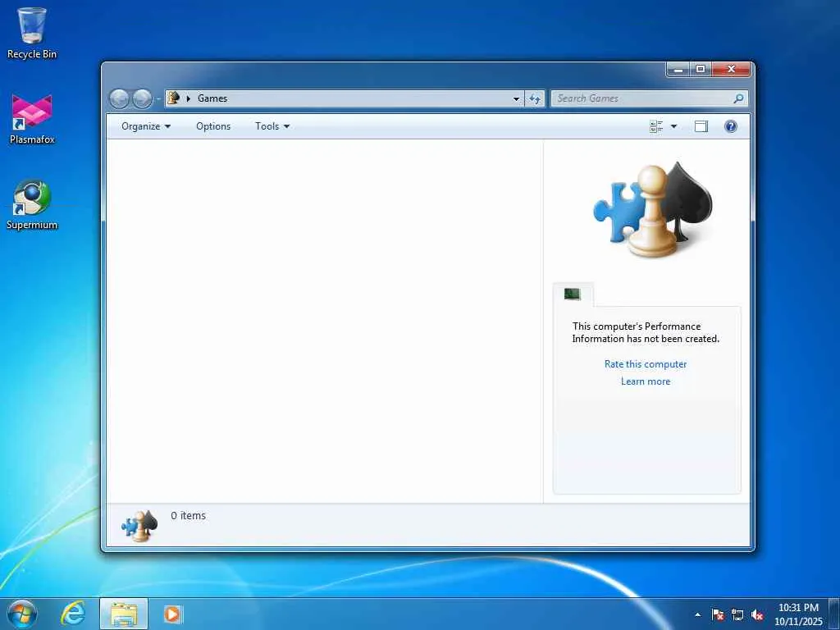This screenshot has width=840, height=630.
Task: Open the clock showing 10:31 PM
Action: tap(798, 614)
